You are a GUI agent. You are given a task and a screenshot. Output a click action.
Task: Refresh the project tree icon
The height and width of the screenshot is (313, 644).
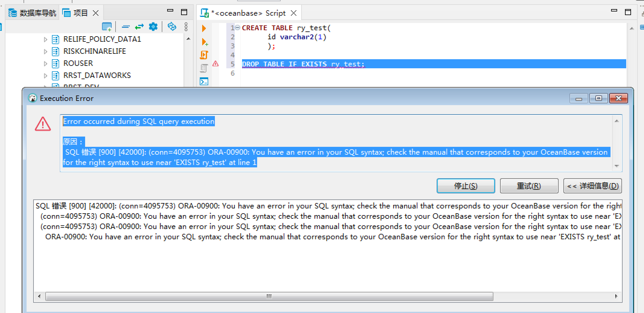[x=172, y=27]
